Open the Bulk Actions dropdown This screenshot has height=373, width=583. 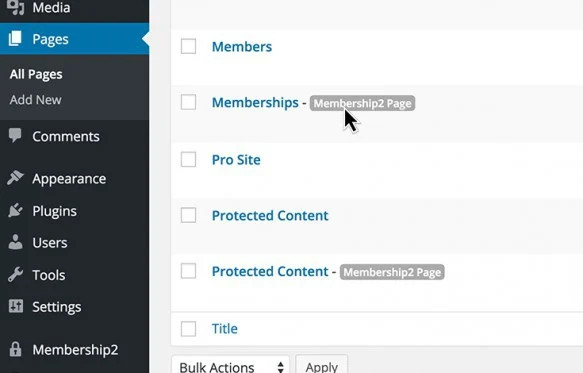231,366
